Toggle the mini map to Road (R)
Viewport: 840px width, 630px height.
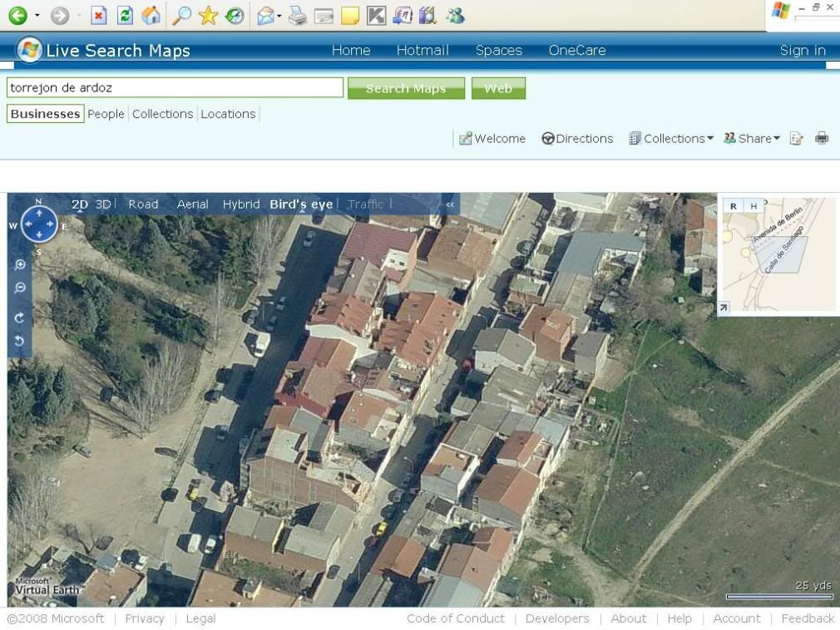(x=733, y=206)
